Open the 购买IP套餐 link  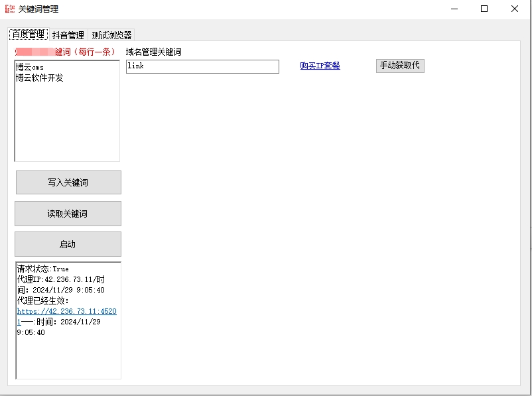pyautogui.click(x=320, y=66)
